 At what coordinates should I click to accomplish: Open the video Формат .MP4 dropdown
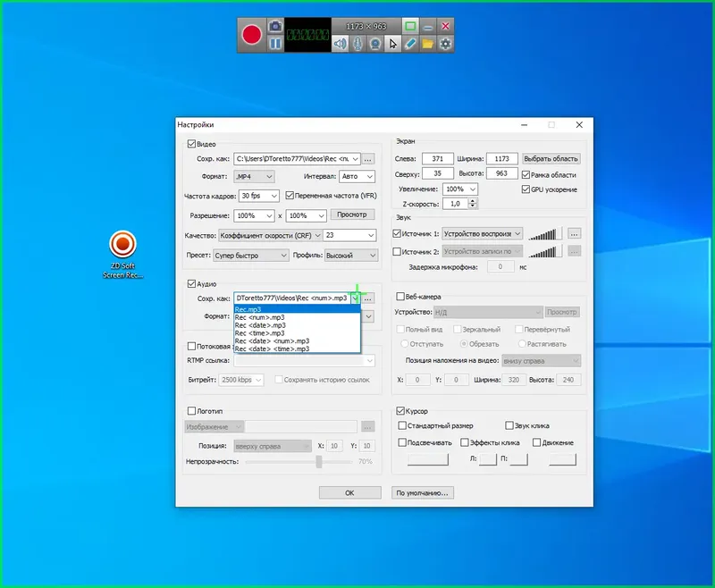pyautogui.click(x=254, y=177)
